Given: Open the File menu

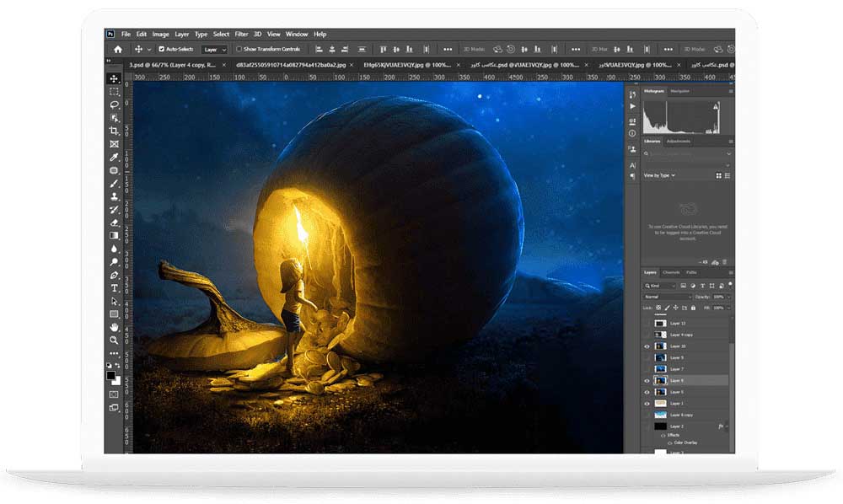Looking at the screenshot, I should coord(126,34).
